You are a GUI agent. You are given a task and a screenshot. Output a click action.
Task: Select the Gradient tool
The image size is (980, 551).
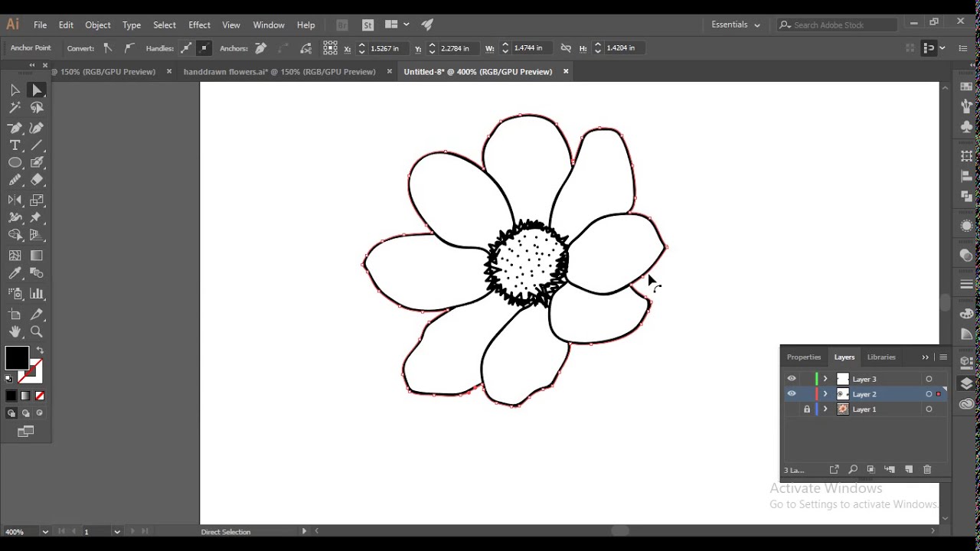point(37,256)
